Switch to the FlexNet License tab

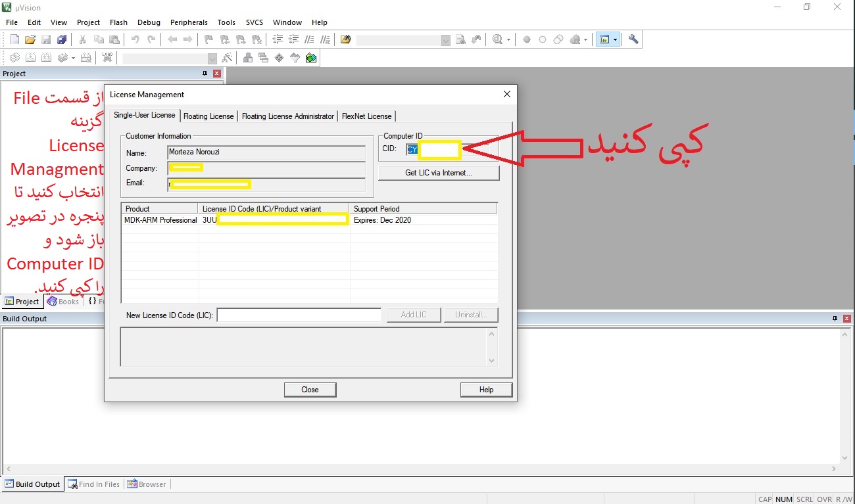(366, 116)
